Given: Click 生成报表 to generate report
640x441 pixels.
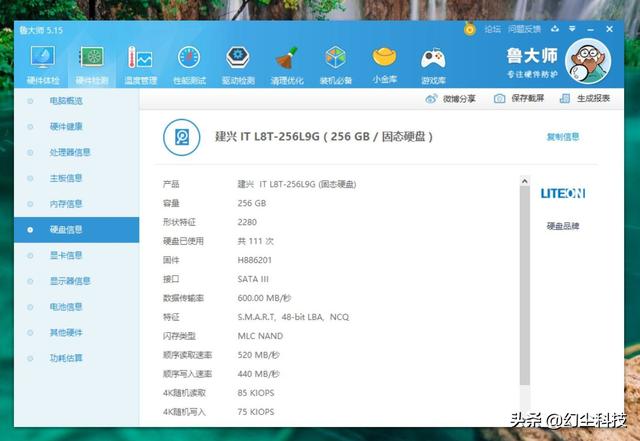Looking at the screenshot, I should [x=584, y=99].
